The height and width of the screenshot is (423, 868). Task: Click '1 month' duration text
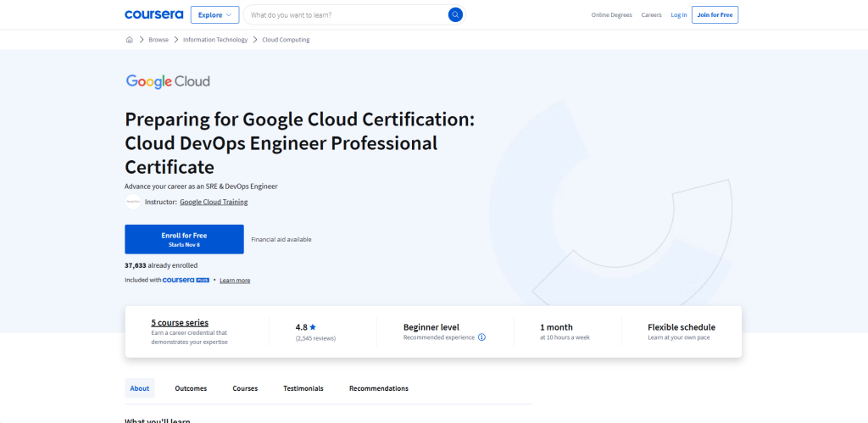pyautogui.click(x=556, y=327)
